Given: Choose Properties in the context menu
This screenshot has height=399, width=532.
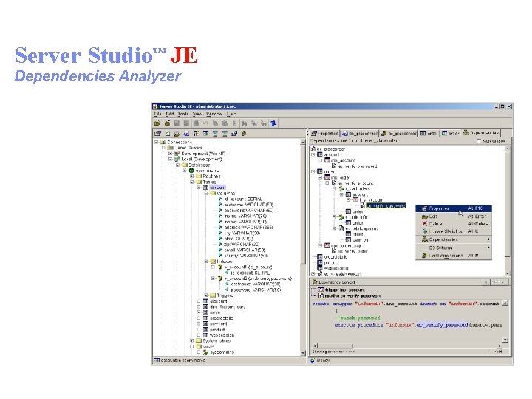Looking at the screenshot, I should (x=454, y=208).
